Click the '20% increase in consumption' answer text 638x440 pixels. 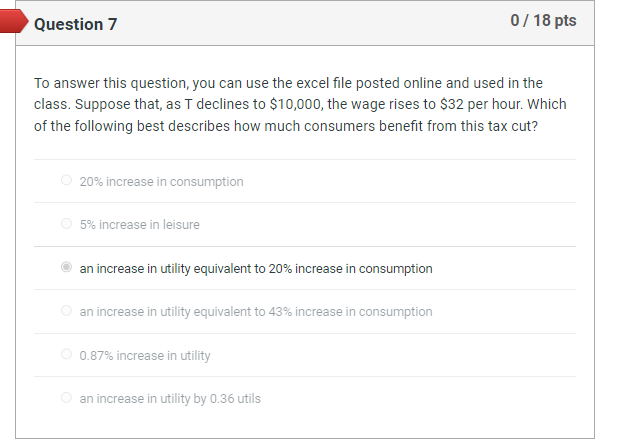point(161,181)
